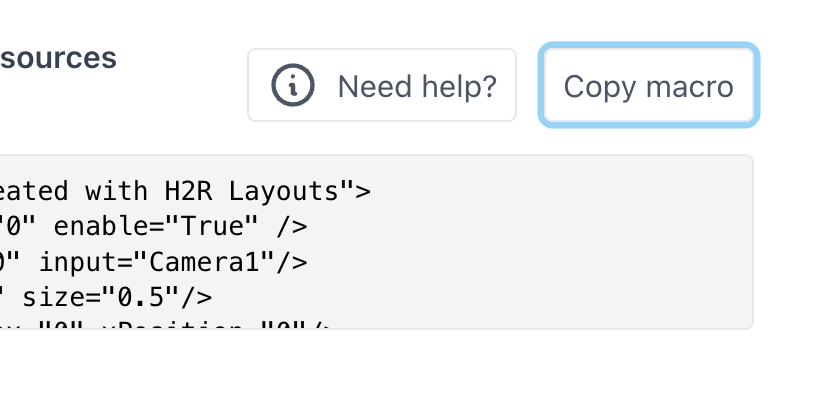
Task: Click the size="0.5" code line
Action: 106,298
